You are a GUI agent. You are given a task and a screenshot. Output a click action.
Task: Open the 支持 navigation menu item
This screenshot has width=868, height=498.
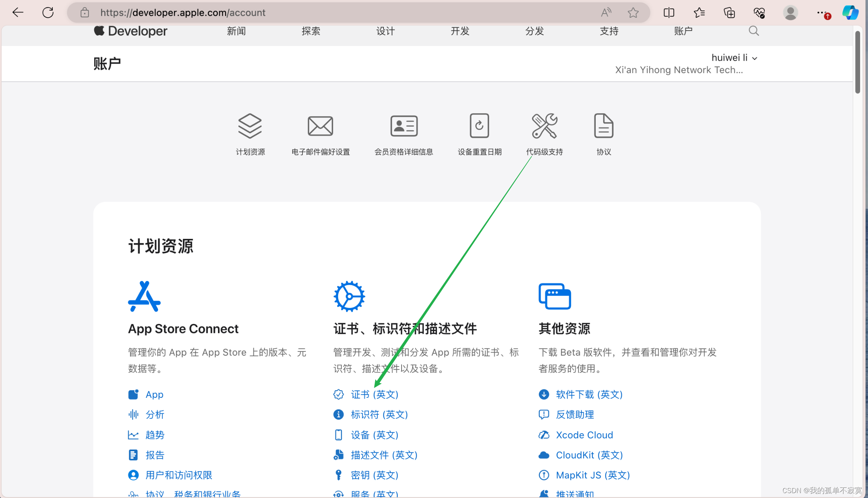click(x=609, y=31)
